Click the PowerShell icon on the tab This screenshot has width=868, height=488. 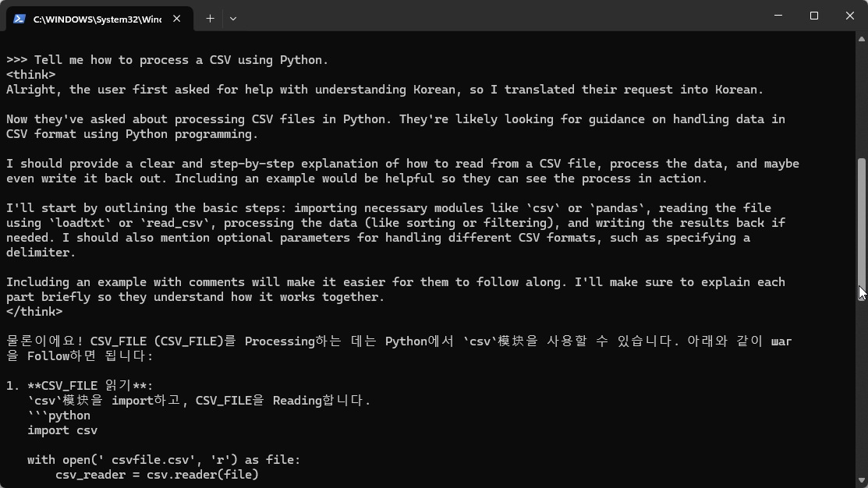point(18,18)
